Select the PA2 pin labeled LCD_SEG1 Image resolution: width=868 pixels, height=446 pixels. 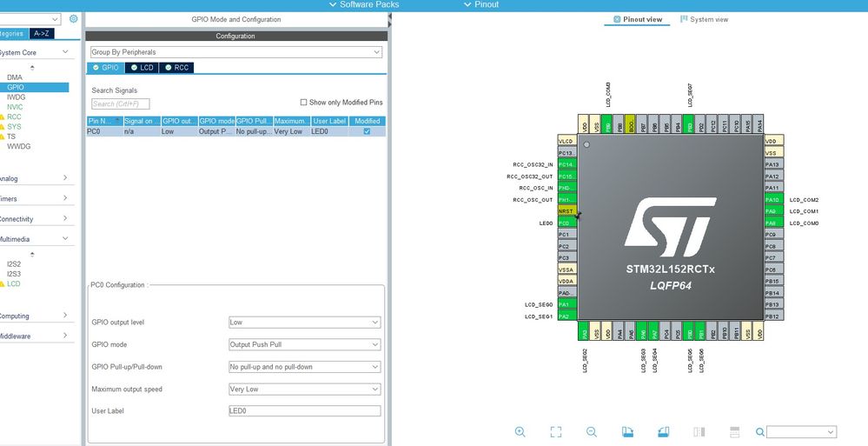click(x=567, y=316)
